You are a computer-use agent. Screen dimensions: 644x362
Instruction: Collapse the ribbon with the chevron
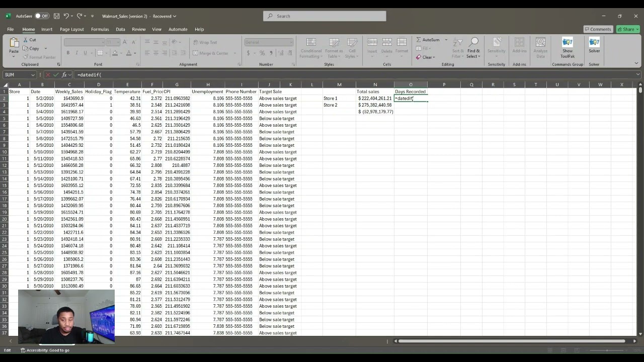pos(636,63)
